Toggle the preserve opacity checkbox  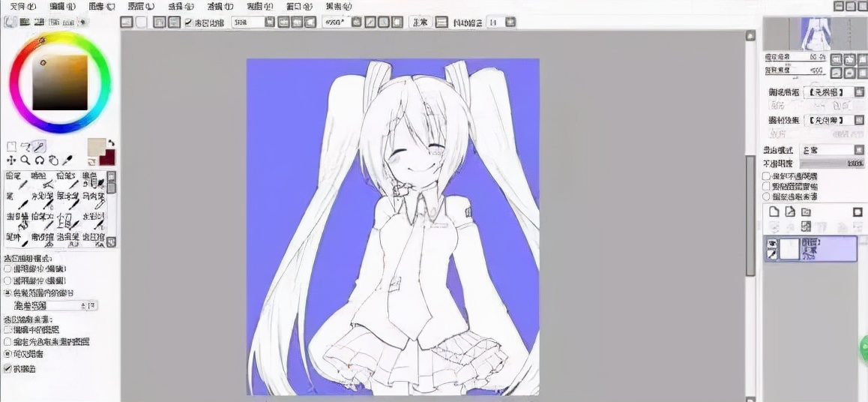tap(767, 175)
